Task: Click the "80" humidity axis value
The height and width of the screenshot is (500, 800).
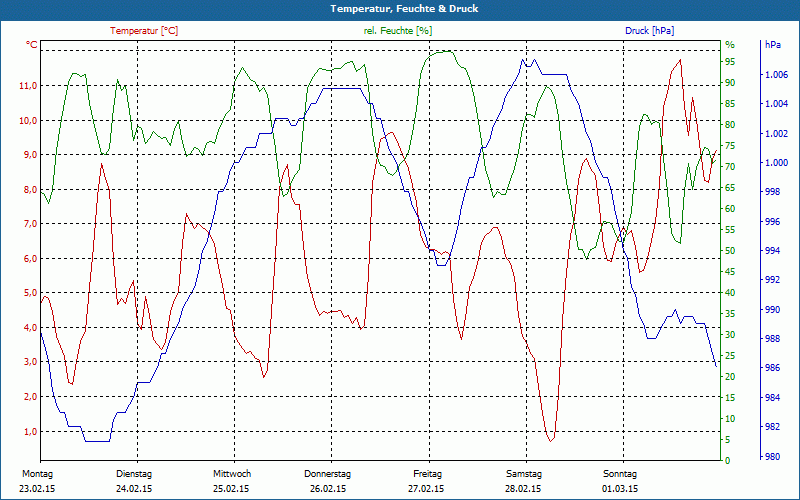Action: [730, 125]
